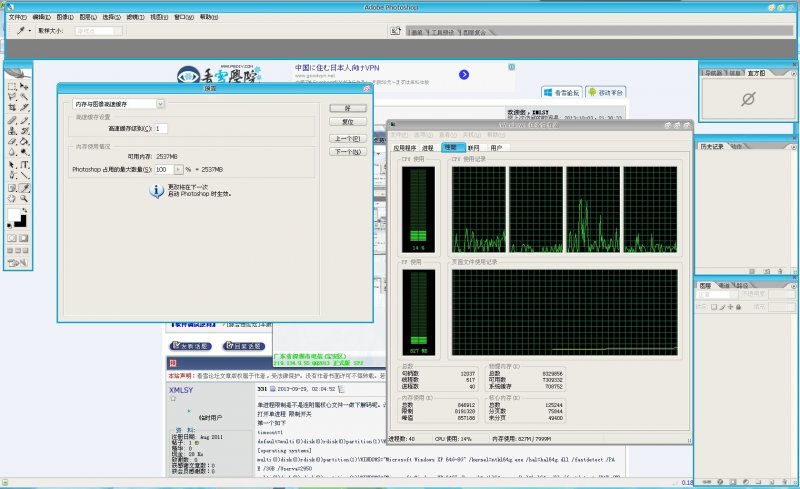Click 好 button in preferences dialog

tap(348, 108)
